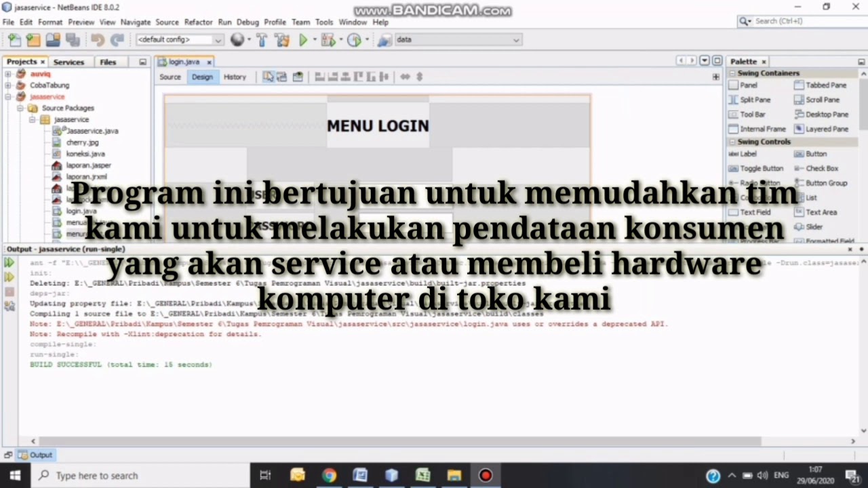This screenshot has width=868, height=488.
Task: Enable Connection Mode in the form designer
Action: coord(282,77)
